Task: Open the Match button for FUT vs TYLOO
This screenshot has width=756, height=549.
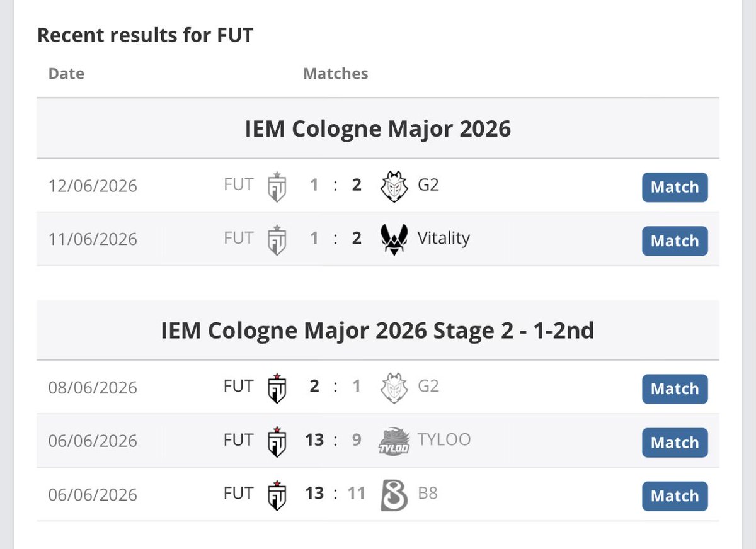Action: [675, 443]
